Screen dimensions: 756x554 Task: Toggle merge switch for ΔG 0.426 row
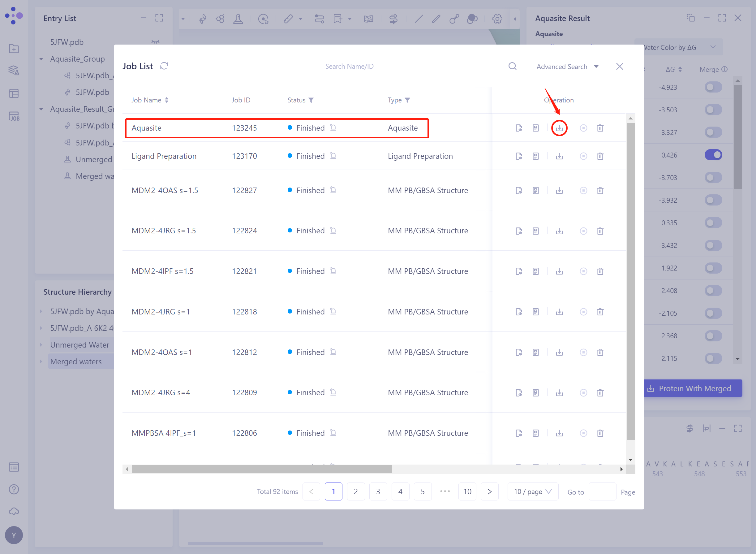[x=713, y=155]
